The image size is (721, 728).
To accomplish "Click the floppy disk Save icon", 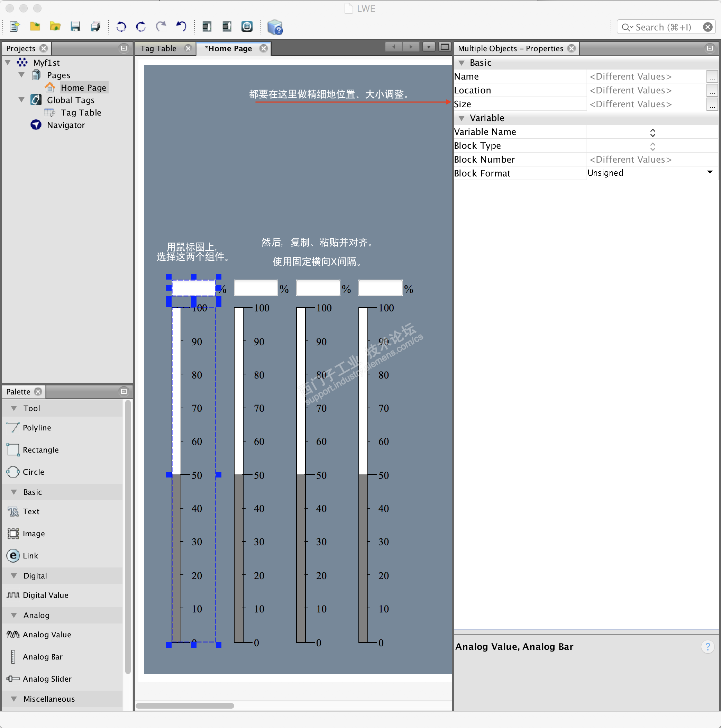I will tap(75, 27).
